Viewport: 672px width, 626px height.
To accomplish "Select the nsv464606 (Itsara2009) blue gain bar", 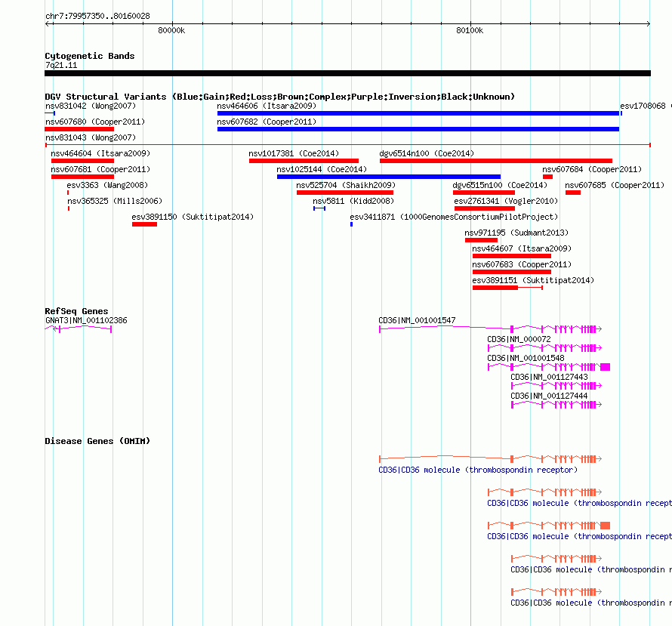I will (418, 113).
